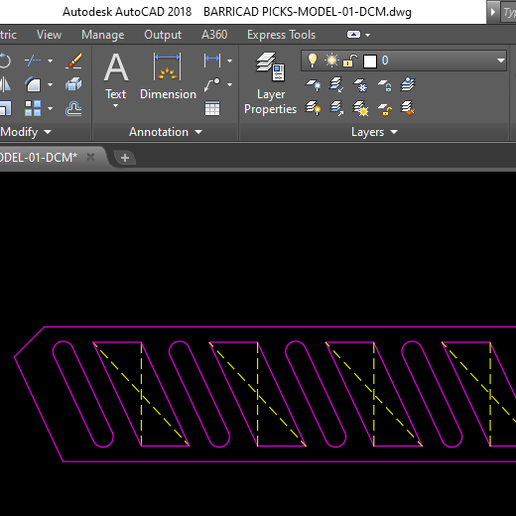The image size is (516, 516).
Task: Select the Multileader tool icon
Action: point(212,84)
